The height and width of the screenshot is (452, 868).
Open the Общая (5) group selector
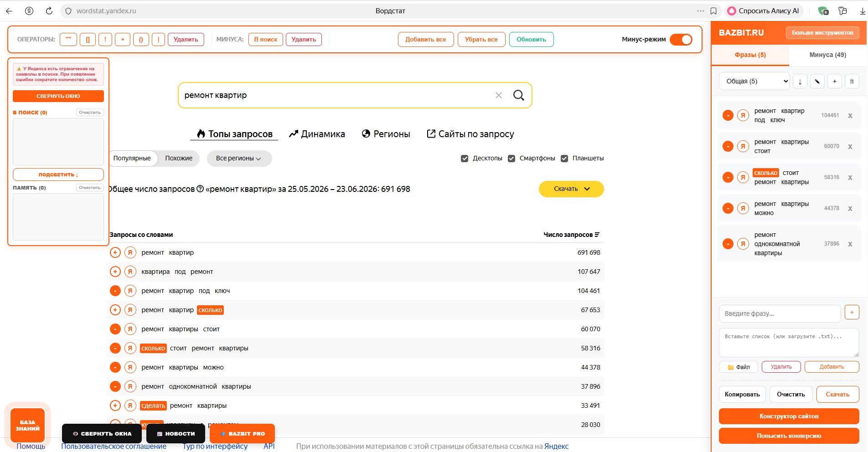tap(754, 82)
